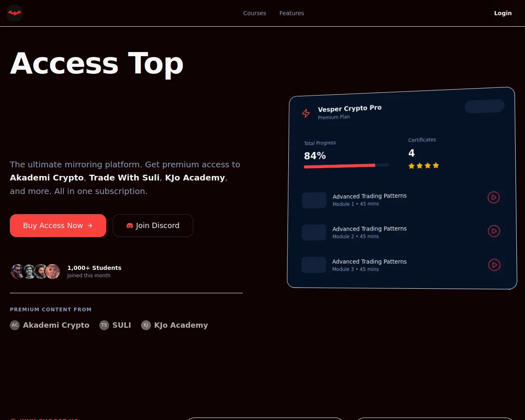Image resolution: width=525 pixels, height=420 pixels.
Task: Click the Module 2 thumbnail placeholder
Action: [x=314, y=233]
